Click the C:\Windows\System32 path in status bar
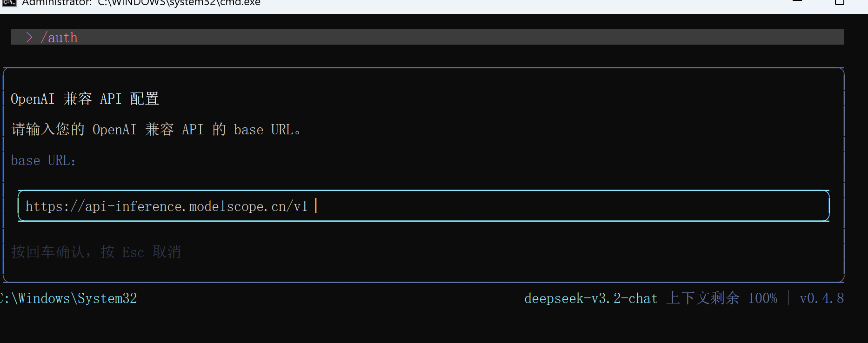This screenshot has height=343, width=868. [x=70, y=298]
